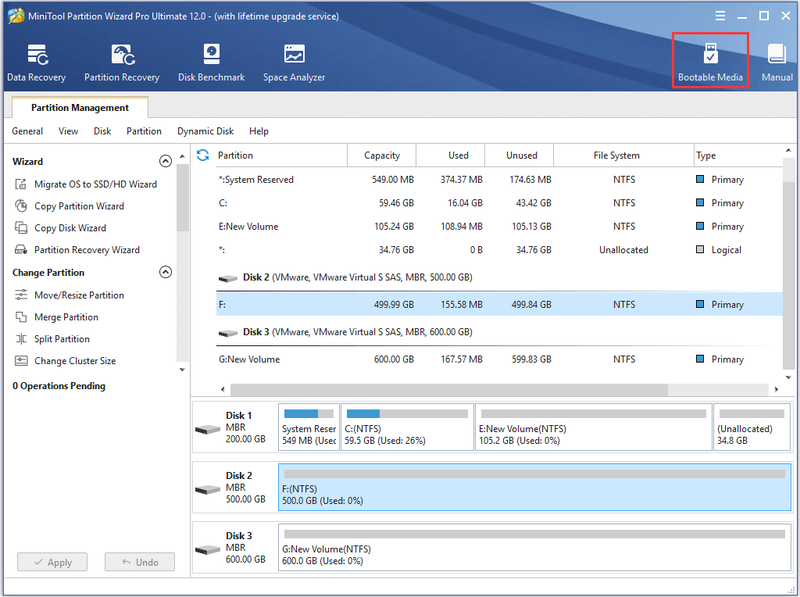
Task: Select the Partition Management tab
Action: (x=80, y=108)
